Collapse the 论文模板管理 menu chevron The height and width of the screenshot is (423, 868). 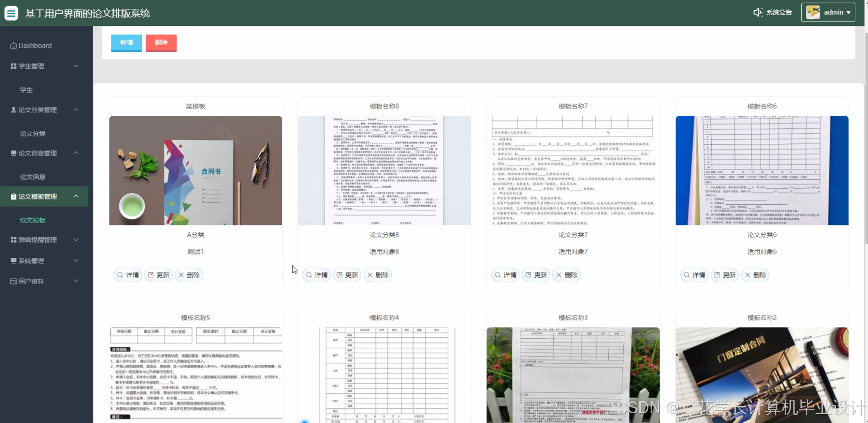pos(76,196)
